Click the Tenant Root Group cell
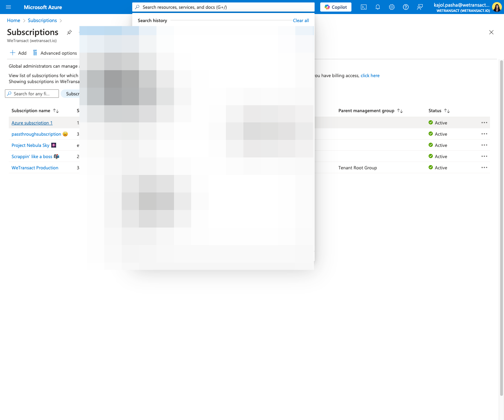This screenshot has height=420, width=504. pyautogui.click(x=358, y=168)
